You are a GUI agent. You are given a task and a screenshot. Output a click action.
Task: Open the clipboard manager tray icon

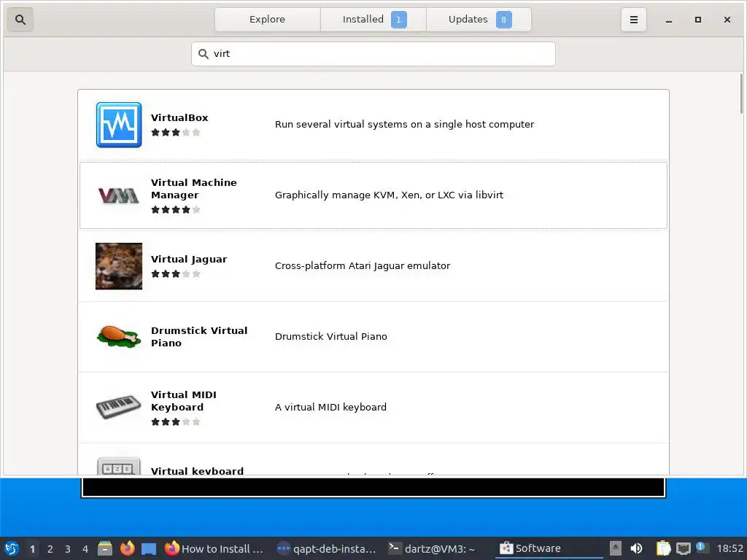(x=662, y=548)
